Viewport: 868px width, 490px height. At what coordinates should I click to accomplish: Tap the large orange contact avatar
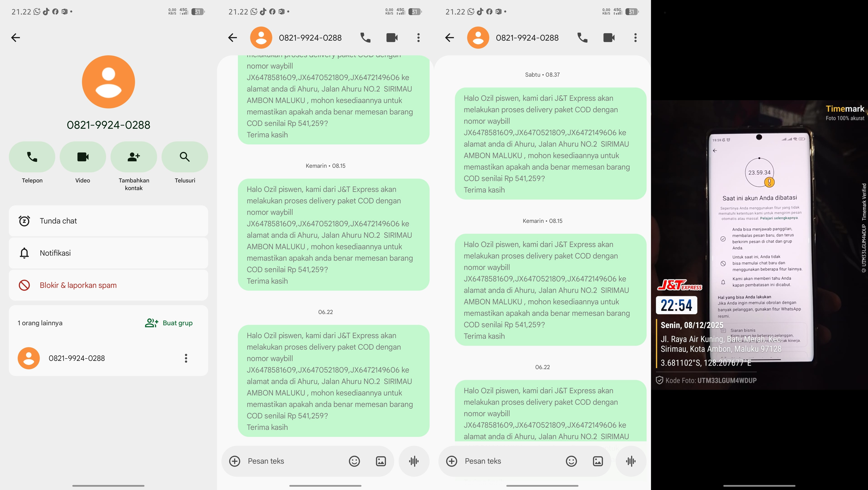pyautogui.click(x=108, y=82)
